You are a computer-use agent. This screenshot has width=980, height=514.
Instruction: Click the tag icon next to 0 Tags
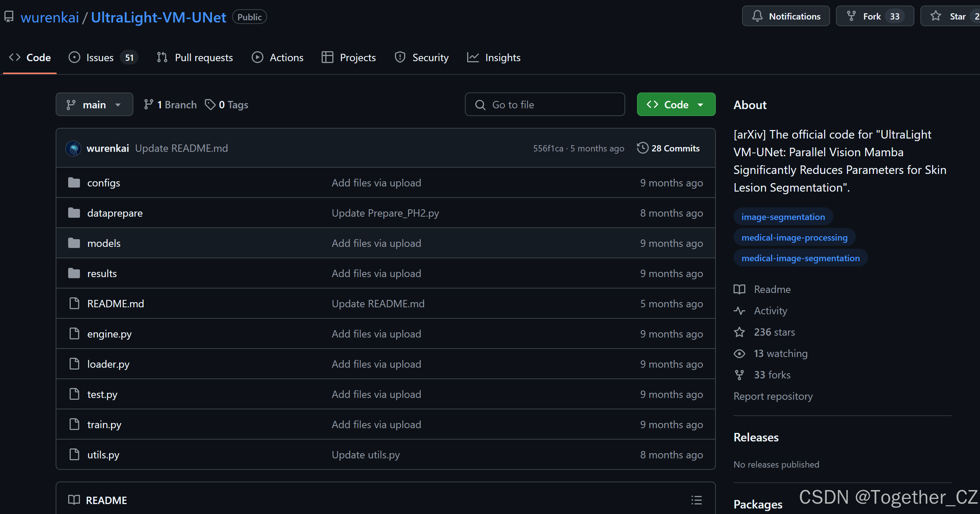[210, 105]
